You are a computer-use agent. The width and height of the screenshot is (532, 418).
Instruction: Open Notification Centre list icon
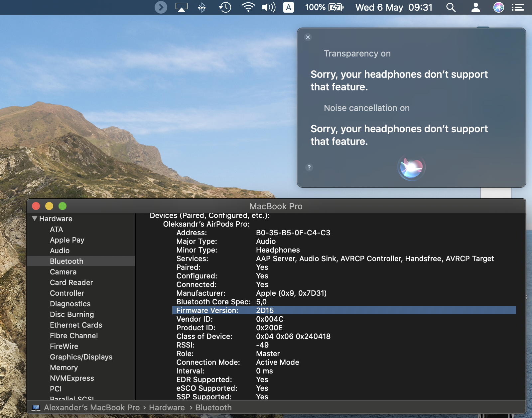point(518,7)
